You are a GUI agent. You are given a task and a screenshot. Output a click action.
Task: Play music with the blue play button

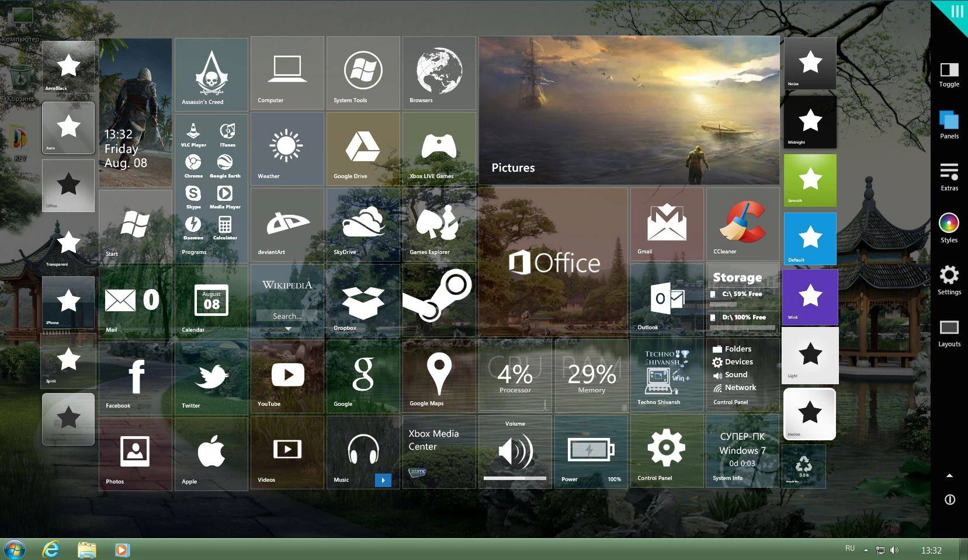tap(383, 480)
